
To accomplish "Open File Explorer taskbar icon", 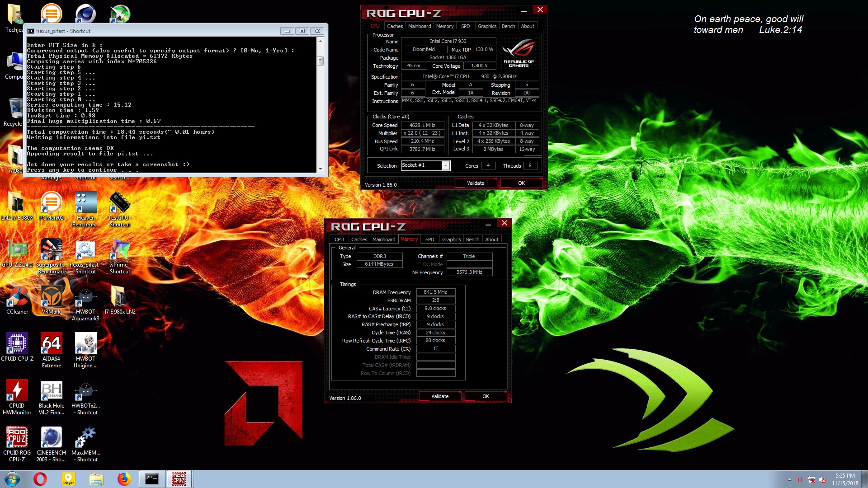I will [x=96, y=479].
